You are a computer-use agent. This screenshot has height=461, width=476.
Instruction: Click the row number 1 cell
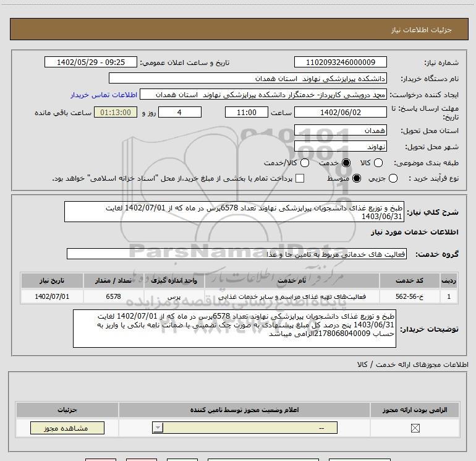449,296
